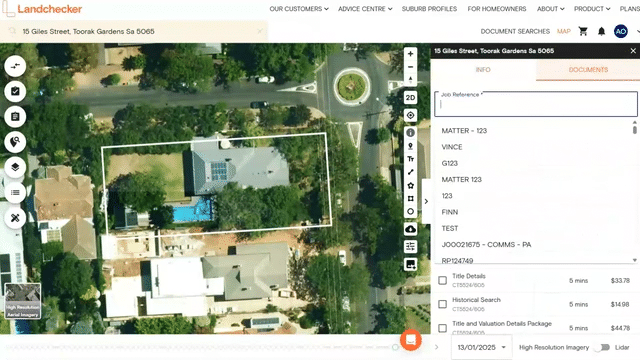Open the notifications bell
The width and height of the screenshot is (640, 360).
[601, 31]
